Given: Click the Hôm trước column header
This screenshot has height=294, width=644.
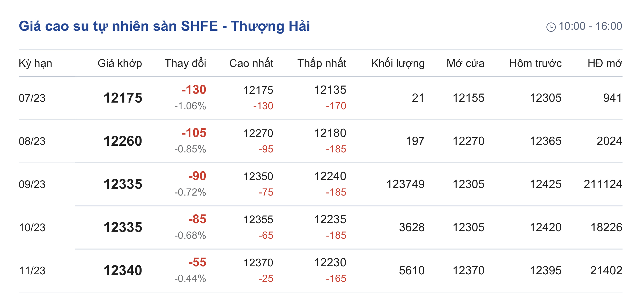Looking at the screenshot, I should (x=535, y=63).
